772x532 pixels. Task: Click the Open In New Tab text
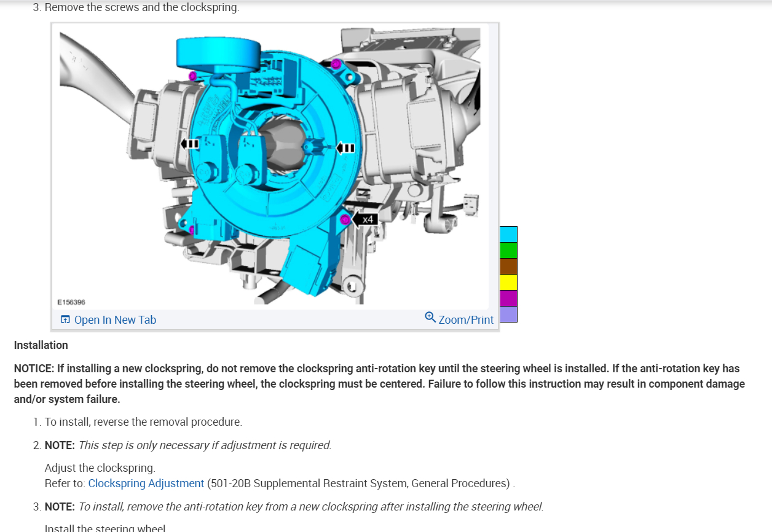pos(115,319)
